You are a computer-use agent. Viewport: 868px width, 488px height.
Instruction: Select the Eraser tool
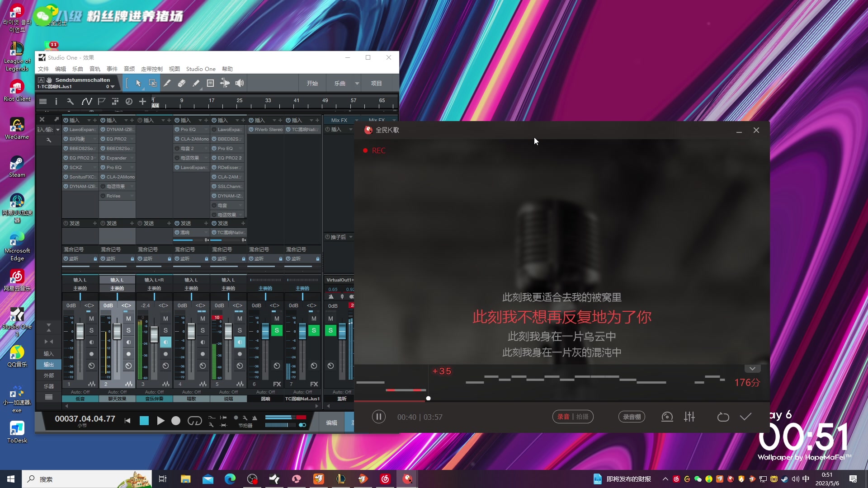coord(181,83)
